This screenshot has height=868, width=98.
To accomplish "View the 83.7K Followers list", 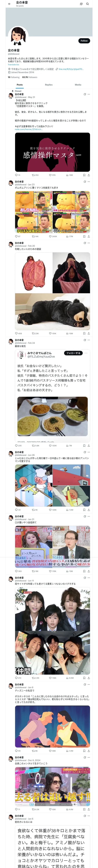I will coord(30,77).
